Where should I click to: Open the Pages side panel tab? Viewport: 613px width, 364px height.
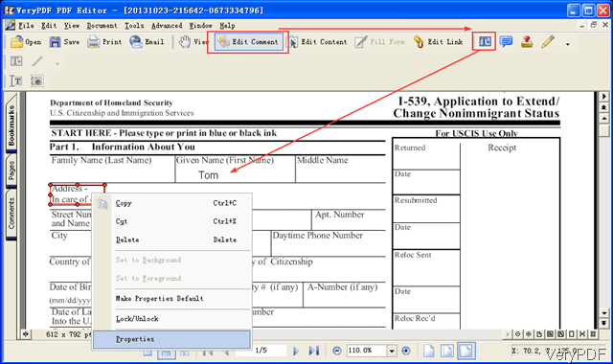point(11,171)
